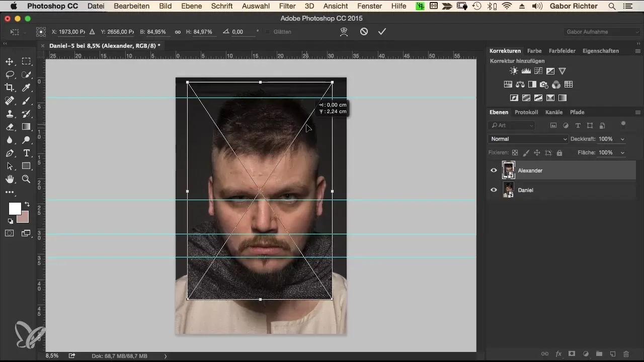The width and height of the screenshot is (644, 362).
Task: Add Photo Filter adjustment
Action: pos(544,84)
